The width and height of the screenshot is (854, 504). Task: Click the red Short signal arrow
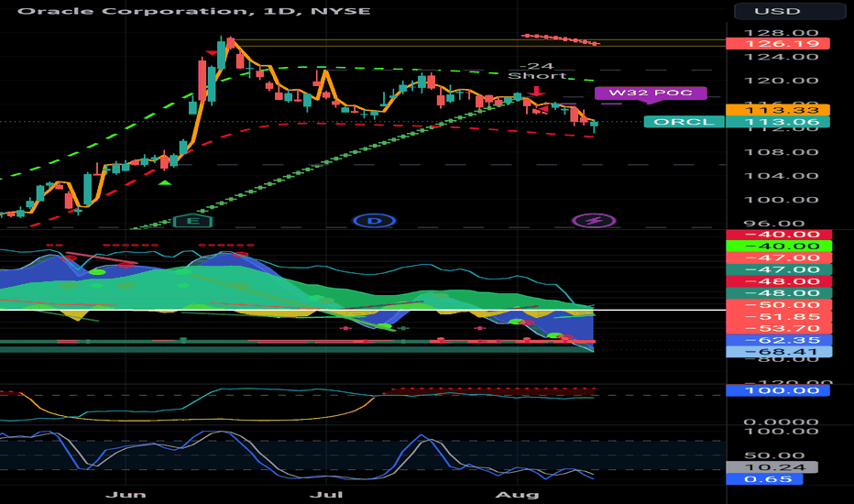(536, 91)
